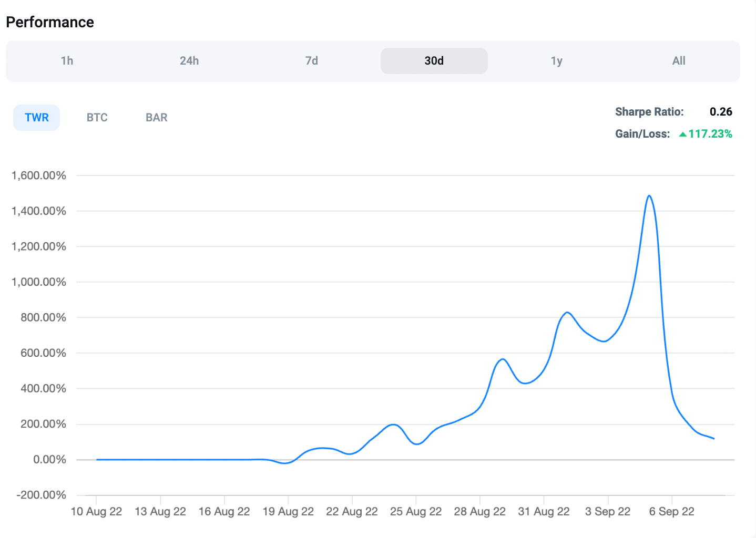The height and width of the screenshot is (538, 756).
Task: Switch to the 24h time range
Action: (x=189, y=61)
